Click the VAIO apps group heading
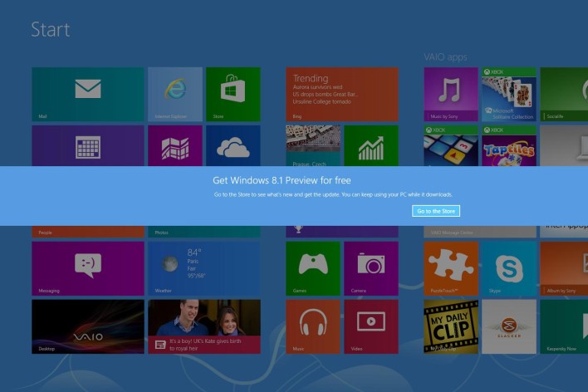Image resolution: width=588 pixels, height=392 pixels. [445, 57]
